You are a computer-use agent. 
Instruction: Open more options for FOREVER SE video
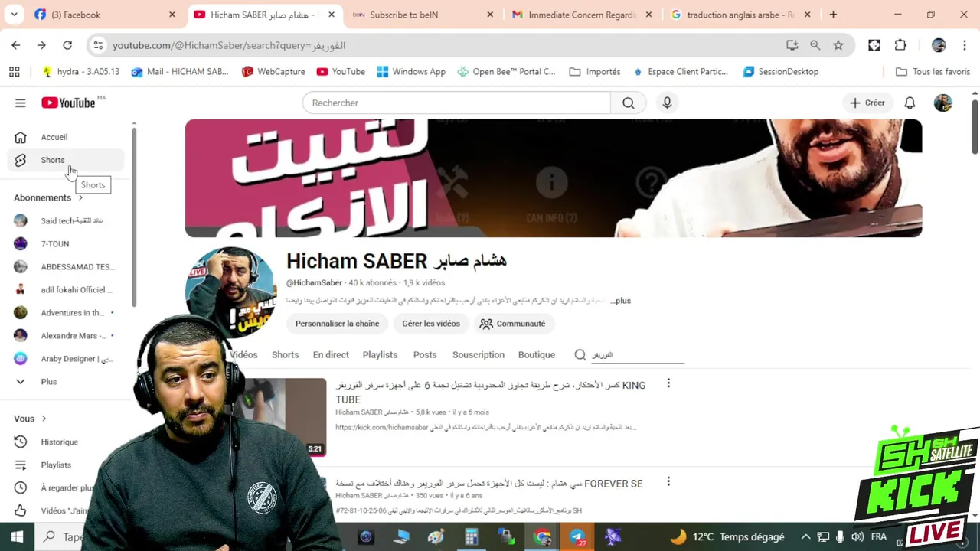point(668,481)
